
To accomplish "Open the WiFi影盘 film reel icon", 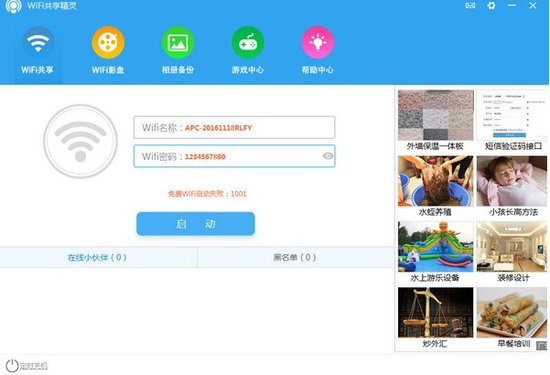I will click(x=108, y=42).
